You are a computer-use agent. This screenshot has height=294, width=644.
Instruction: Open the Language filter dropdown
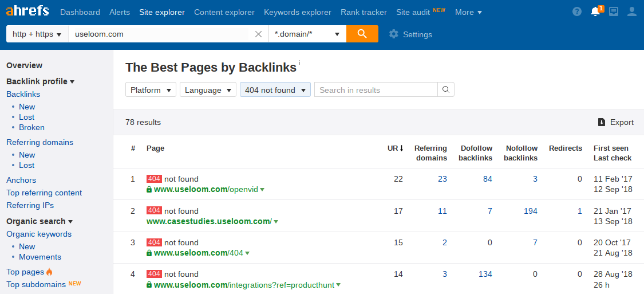(208, 90)
